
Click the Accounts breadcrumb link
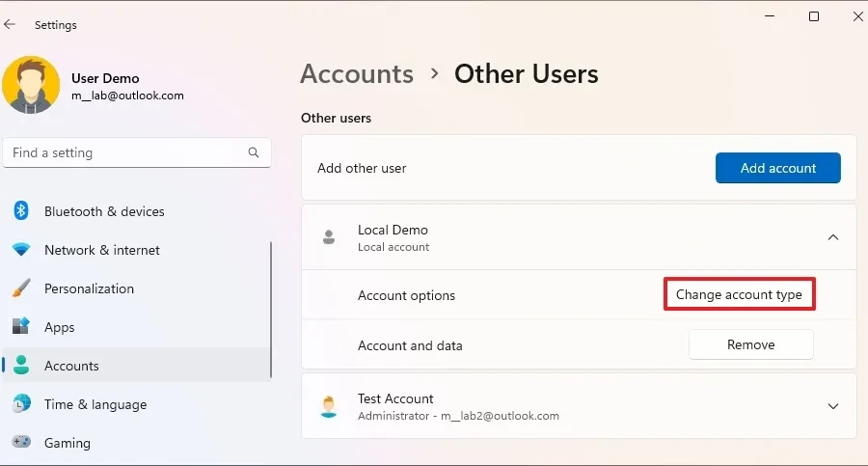click(x=357, y=73)
